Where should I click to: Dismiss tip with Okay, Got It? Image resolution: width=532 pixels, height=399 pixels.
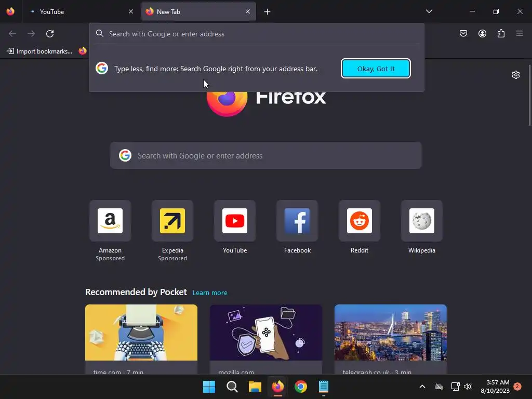tap(376, 69)
